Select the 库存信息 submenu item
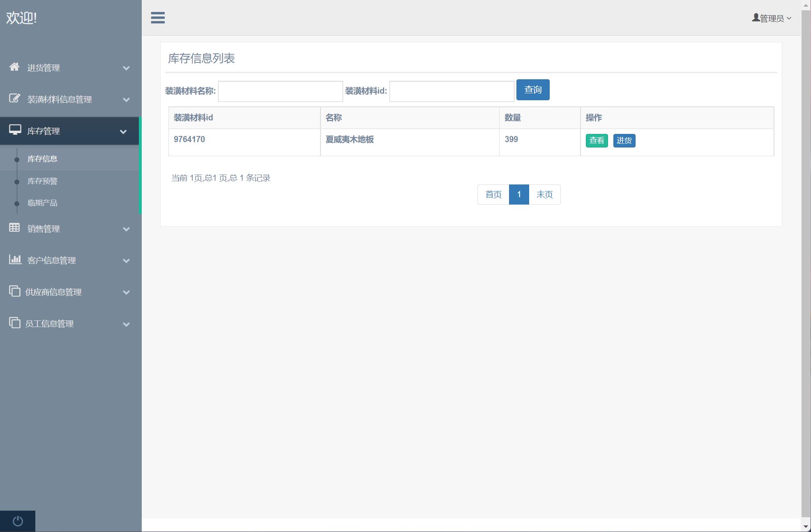This screenshot has width=811, height=532. (x=42, y=159)
